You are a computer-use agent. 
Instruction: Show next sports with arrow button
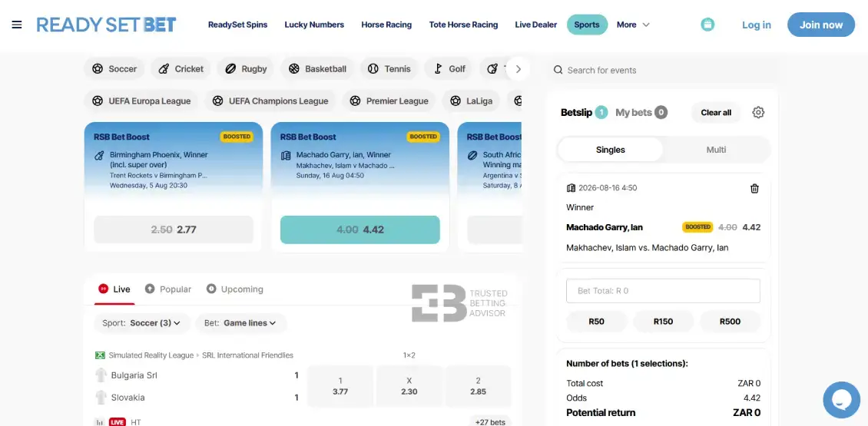point(518,69)
